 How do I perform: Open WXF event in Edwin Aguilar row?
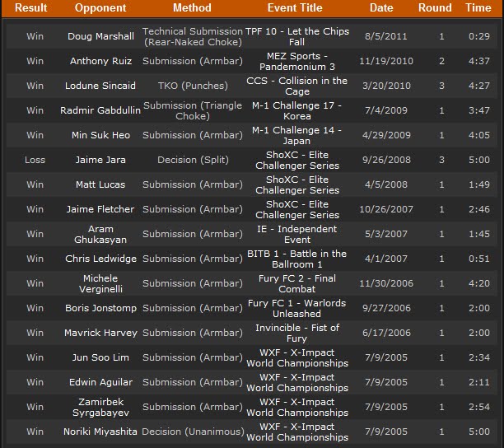point(297,383)
